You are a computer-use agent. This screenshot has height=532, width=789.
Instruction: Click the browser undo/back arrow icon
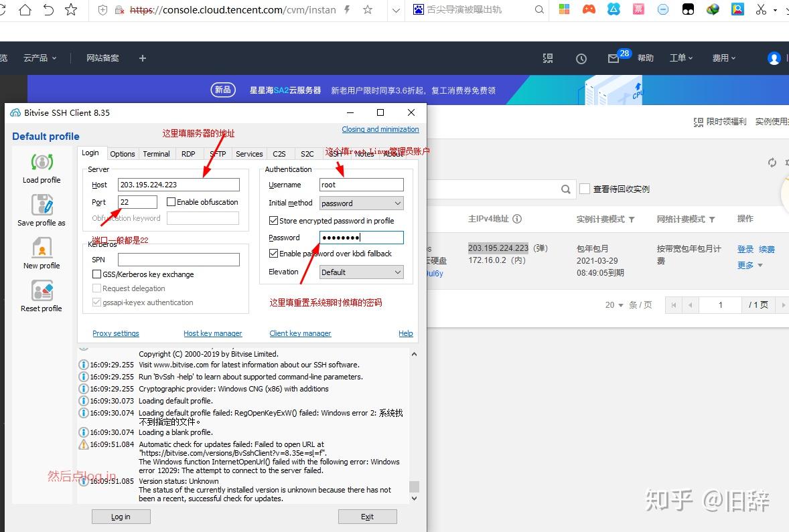click(48, 9)
